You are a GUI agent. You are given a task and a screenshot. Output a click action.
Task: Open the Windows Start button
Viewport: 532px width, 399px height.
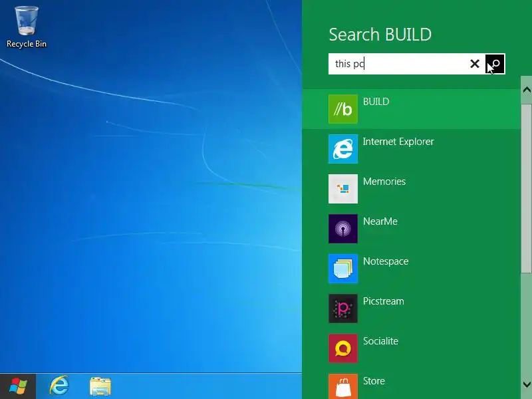pos(18,386)
